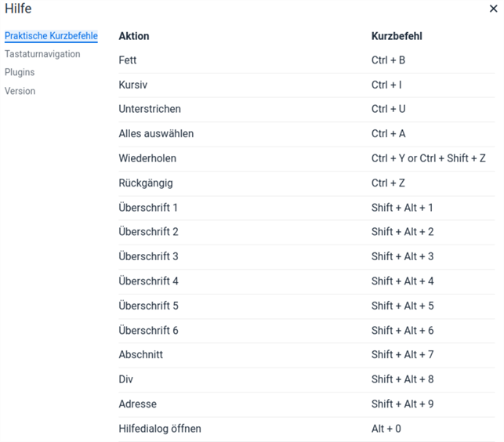Click the Kursiv action entry

(x=132, y=85)
